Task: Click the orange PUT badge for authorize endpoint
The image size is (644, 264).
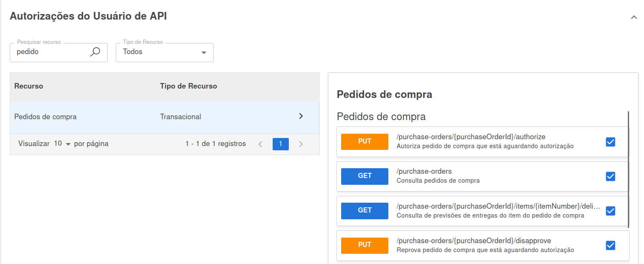Action: (364, 141)
